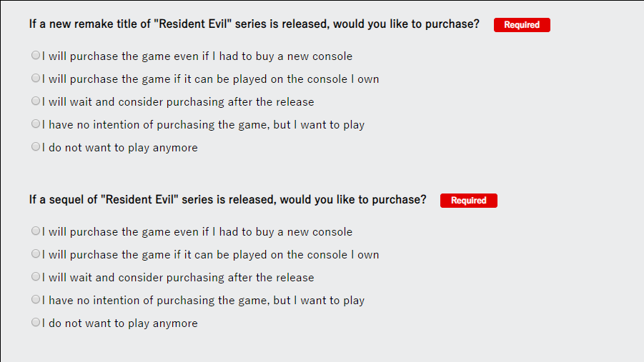Click sequel label 'but I want to play'
This screenshot has width=644, height=362.
tap(319, 301)
